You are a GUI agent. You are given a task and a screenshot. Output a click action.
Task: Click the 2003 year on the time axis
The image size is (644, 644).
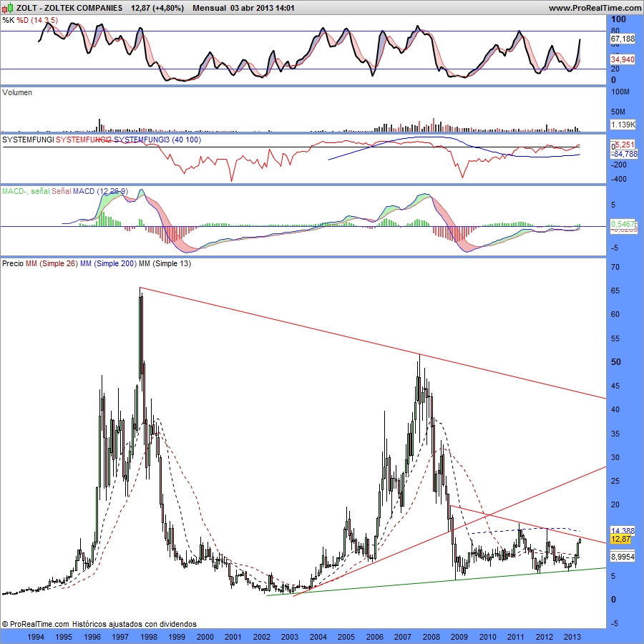pyautogui.click(x=290, y=637)
